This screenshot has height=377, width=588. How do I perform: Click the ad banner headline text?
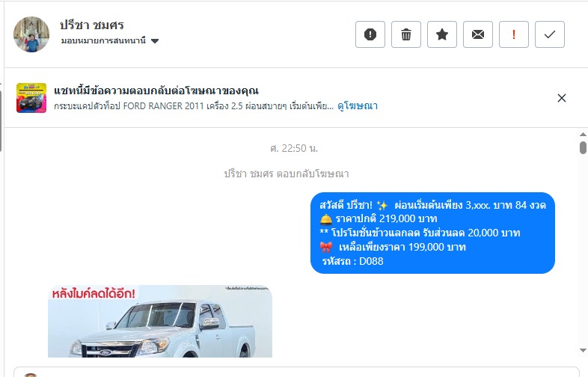[156, 91]
